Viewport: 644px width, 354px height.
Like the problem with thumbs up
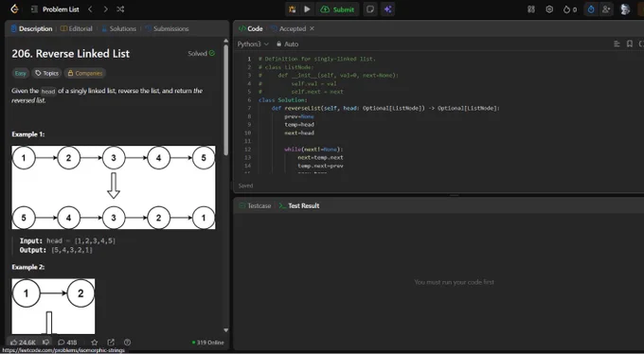23,342
